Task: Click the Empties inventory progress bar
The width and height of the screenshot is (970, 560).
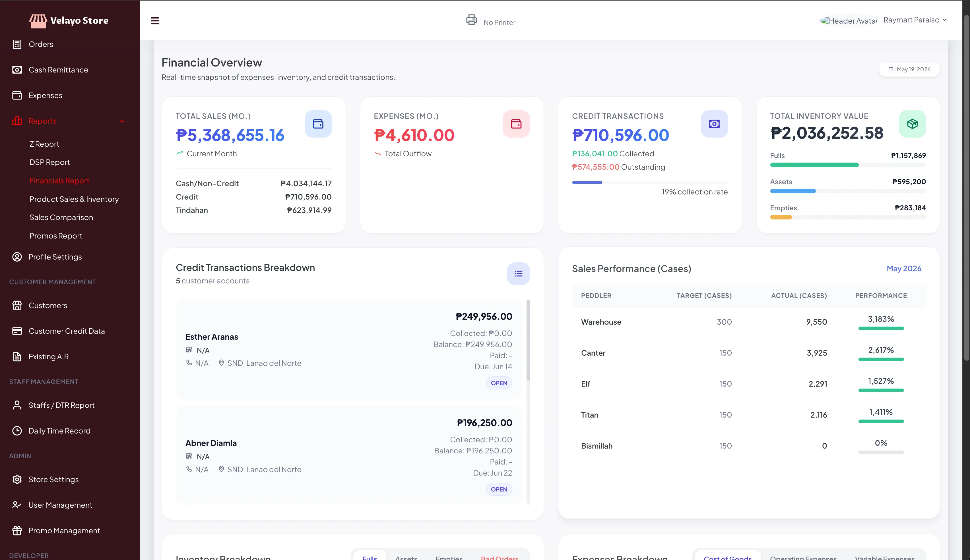Action: [x=848, y=217]
